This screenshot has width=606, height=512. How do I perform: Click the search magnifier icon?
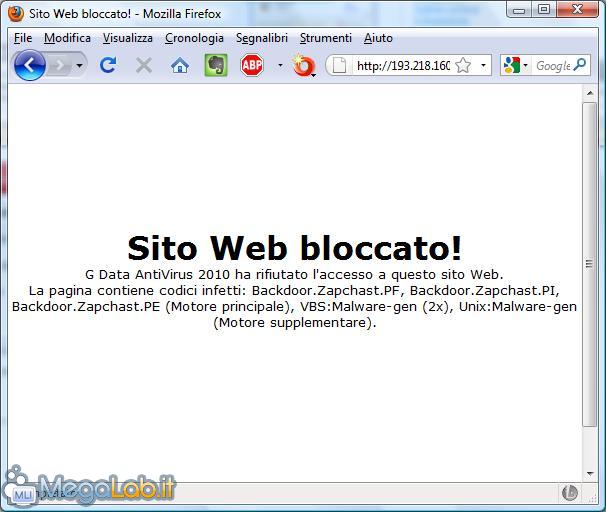(580, 65)
